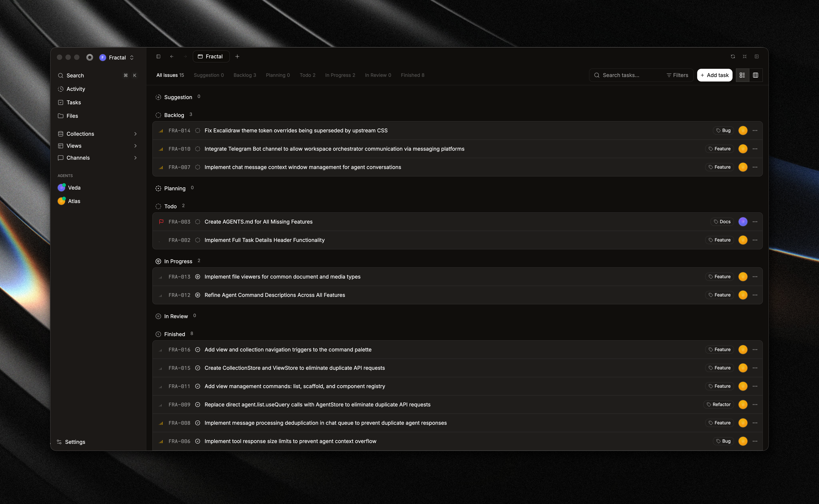Click the refresh icon in top bar

[733, 57]
